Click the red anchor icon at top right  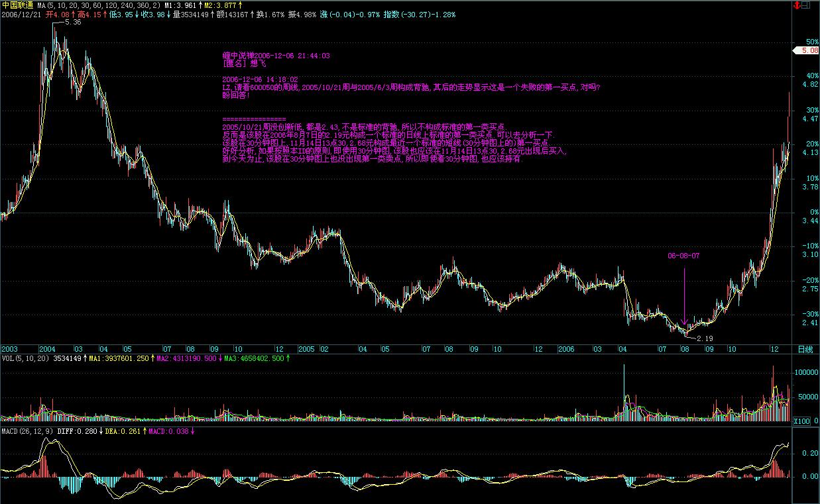point(795,5)
